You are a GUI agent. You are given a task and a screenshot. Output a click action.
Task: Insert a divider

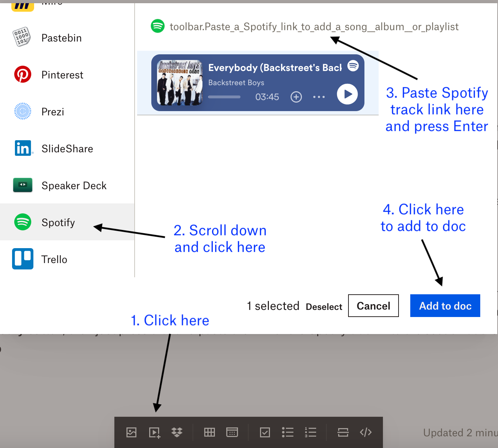pyautogui.click(x=343, y=432)
